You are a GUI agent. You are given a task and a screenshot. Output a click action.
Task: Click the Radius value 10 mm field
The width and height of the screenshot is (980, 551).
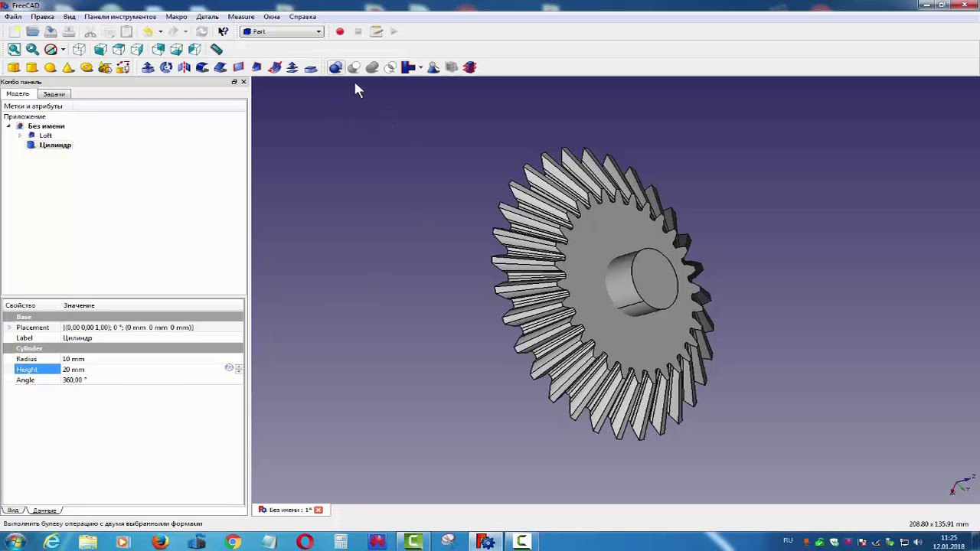coord(152,359)
